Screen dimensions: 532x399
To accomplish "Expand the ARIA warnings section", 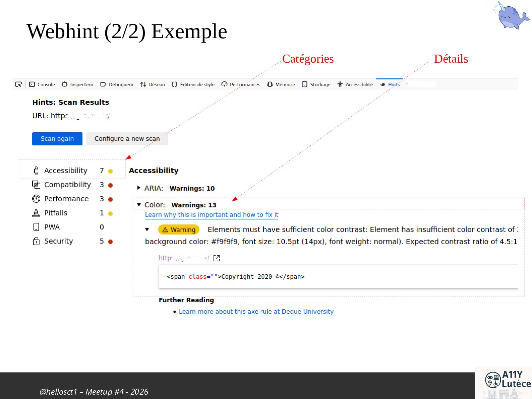I will pyautogui.click(x=139, y=188).
